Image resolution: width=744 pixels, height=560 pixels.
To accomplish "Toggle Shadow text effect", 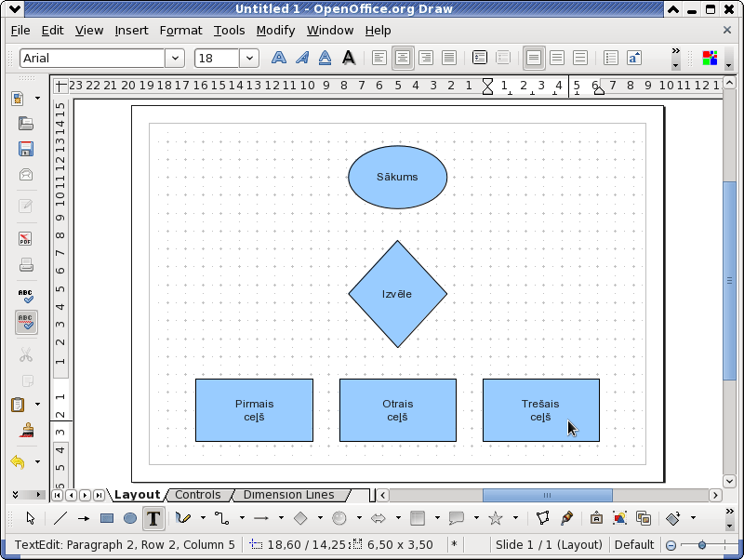I will pyautogui.click(x=349, y=59).
